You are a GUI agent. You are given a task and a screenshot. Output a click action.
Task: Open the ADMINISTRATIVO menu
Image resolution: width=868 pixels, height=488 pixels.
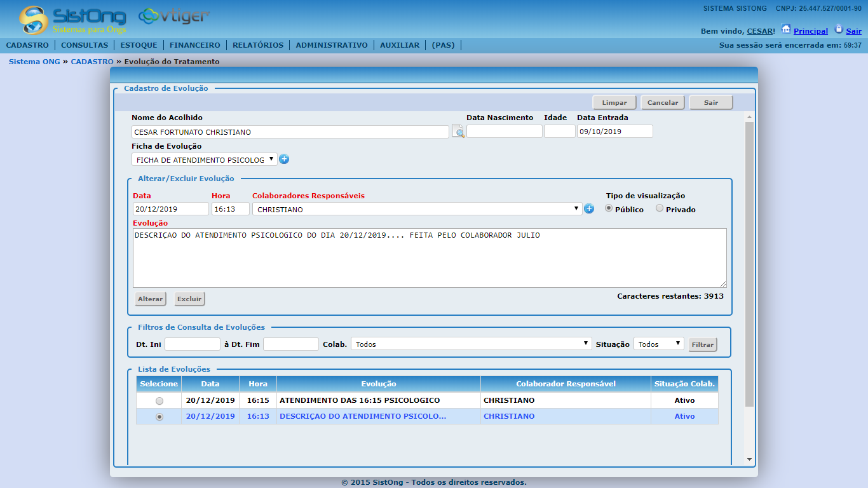[332, 45]
